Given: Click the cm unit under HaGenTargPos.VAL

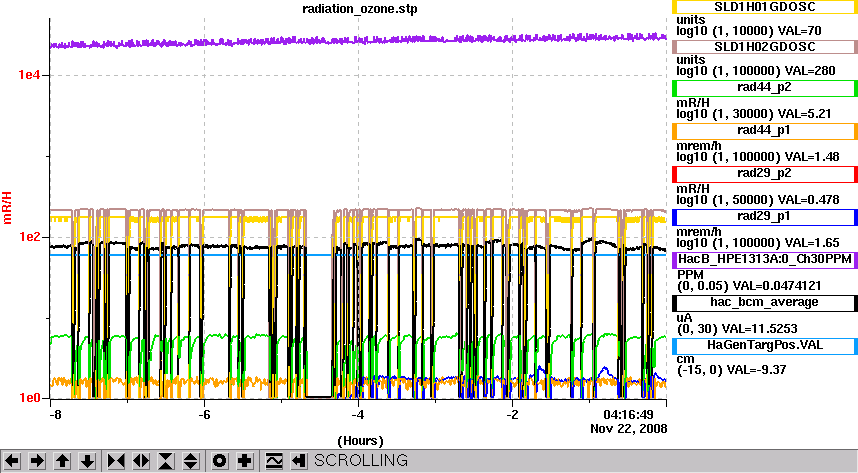Looking at the screenshot, I should pyautogui.click(x=685, y=360).
